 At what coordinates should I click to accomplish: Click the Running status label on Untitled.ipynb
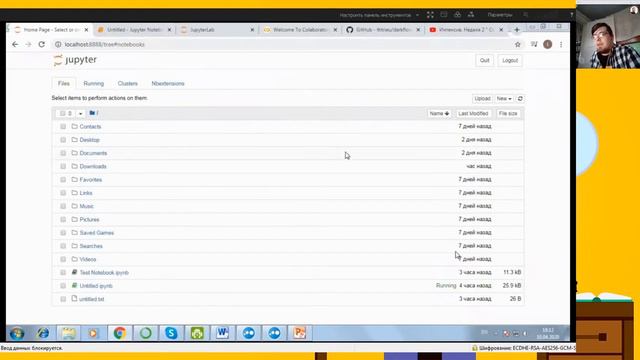pos(446,285)
